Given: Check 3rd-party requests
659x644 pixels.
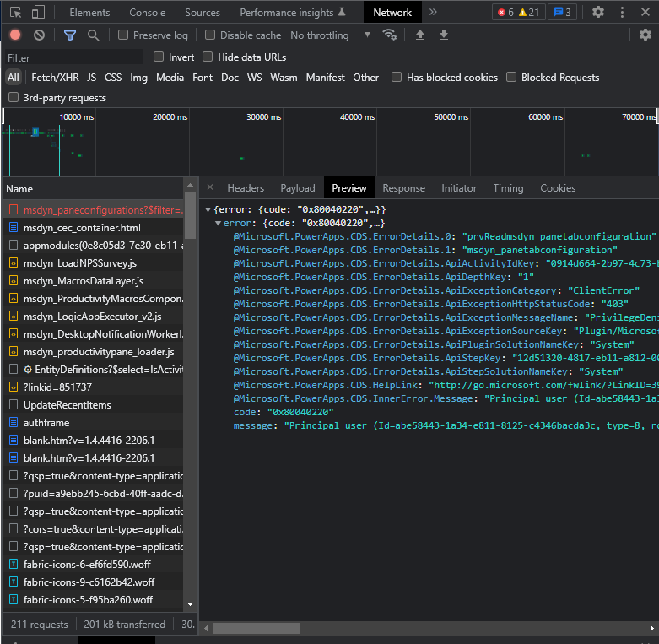Looking at the screenshot, I should pos(14,98).
